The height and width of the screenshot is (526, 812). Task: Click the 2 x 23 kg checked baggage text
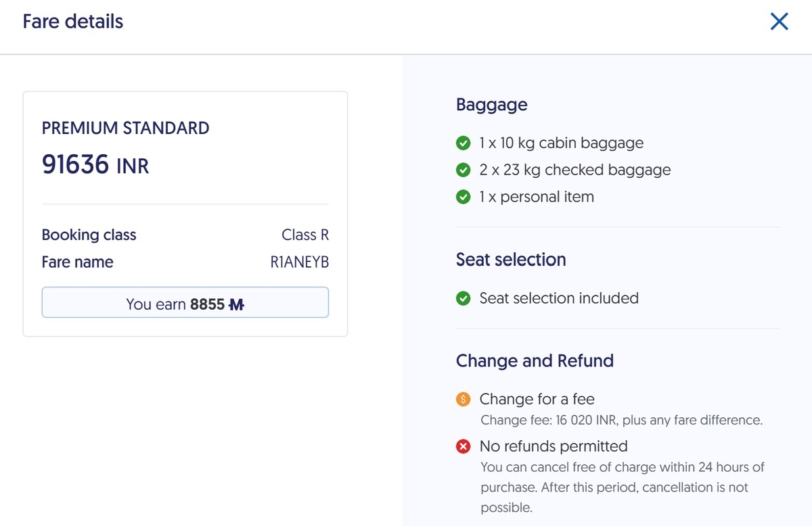pyautogui.click(x=575, y=170)
